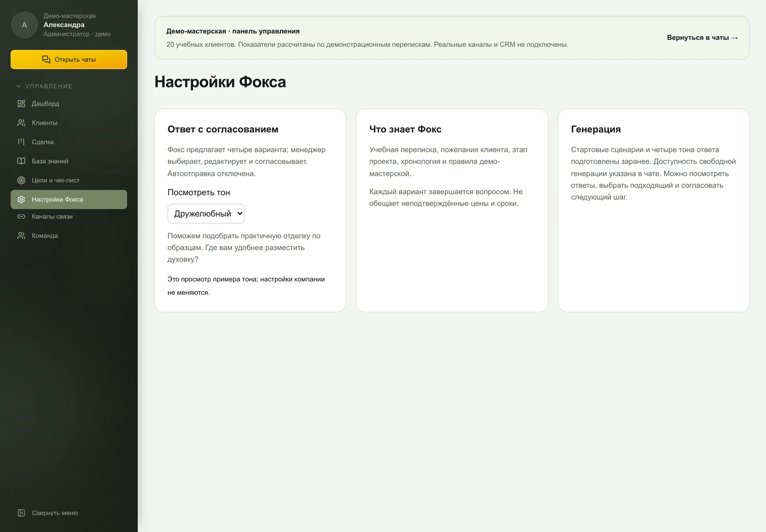Open the Дашборд menu item
The width and height of the screenshot is (766, 532).
point(69,104)
